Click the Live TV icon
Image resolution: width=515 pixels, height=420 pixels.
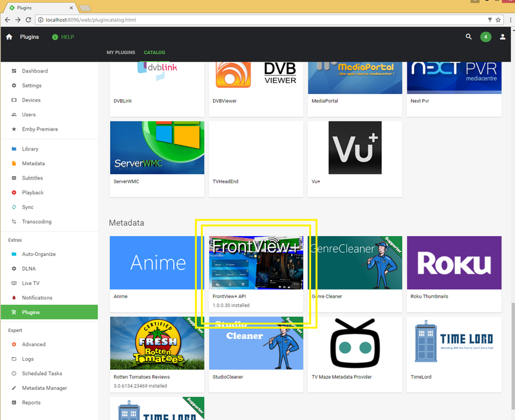click(x=14, y=283)
